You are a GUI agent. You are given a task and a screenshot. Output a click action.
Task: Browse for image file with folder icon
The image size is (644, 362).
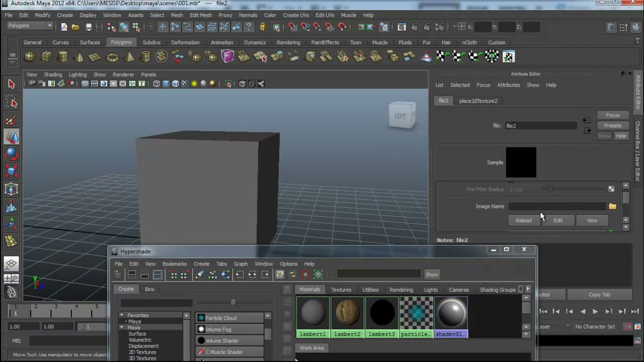(612, 206)
